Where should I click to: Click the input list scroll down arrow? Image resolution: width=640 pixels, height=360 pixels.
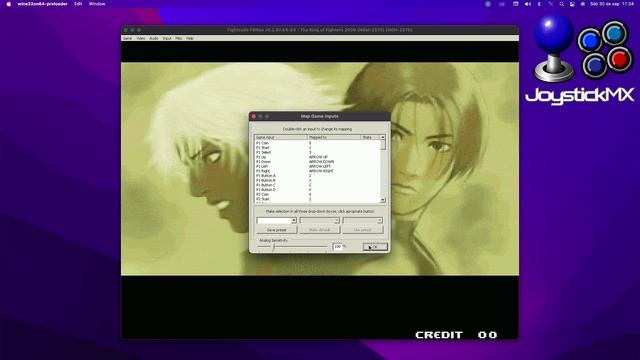[x=383, y=200]
